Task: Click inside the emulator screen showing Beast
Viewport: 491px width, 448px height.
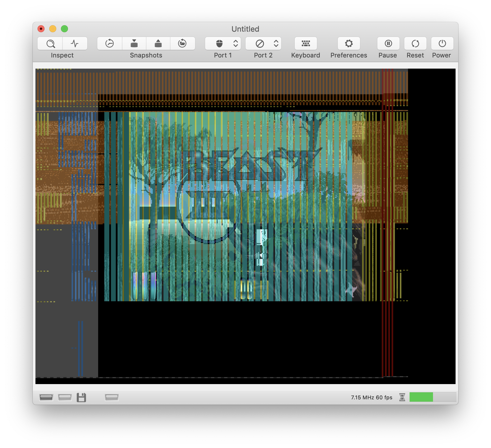Action: [x=245, y=226]
